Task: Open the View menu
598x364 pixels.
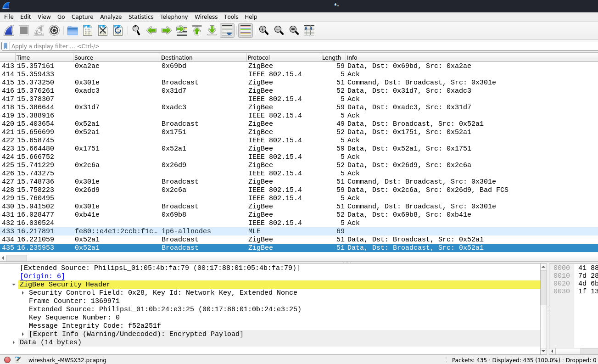Action: 44,17
